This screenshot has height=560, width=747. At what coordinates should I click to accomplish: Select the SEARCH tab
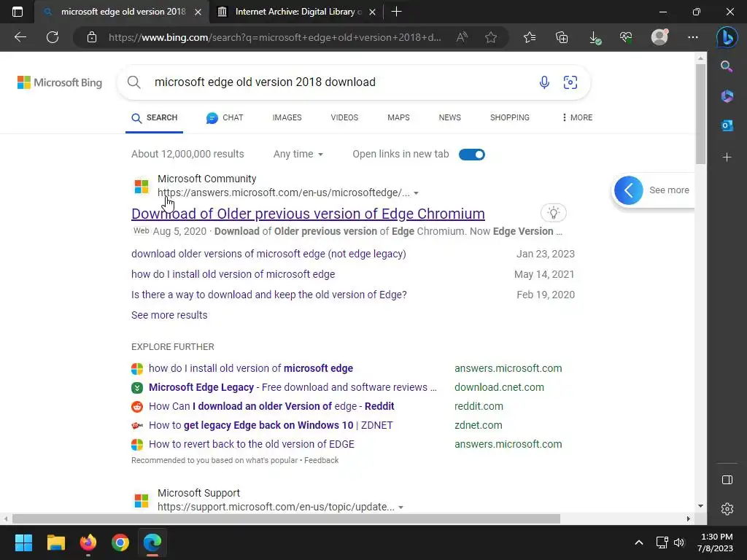tap(155, 117)
